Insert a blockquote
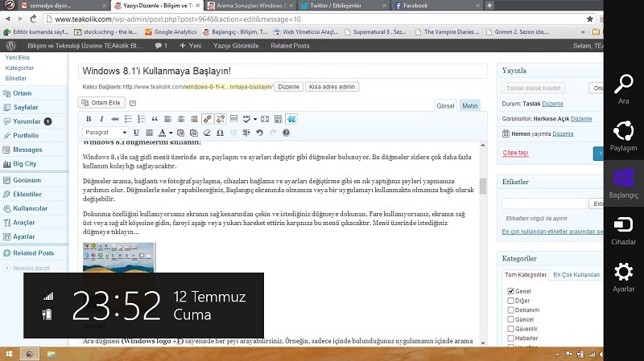Image resolution: width=644 pixels, height=361 pixels. [x=155, y=119]
